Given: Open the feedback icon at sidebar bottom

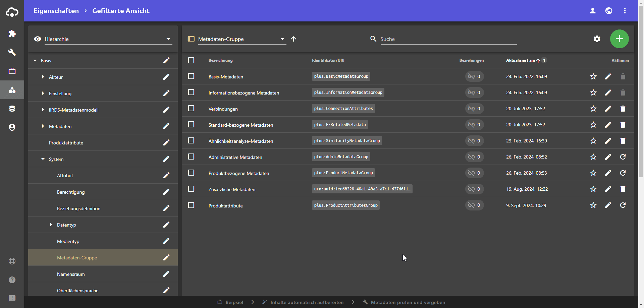Looking at the screenshot, I should coord(12,299).
